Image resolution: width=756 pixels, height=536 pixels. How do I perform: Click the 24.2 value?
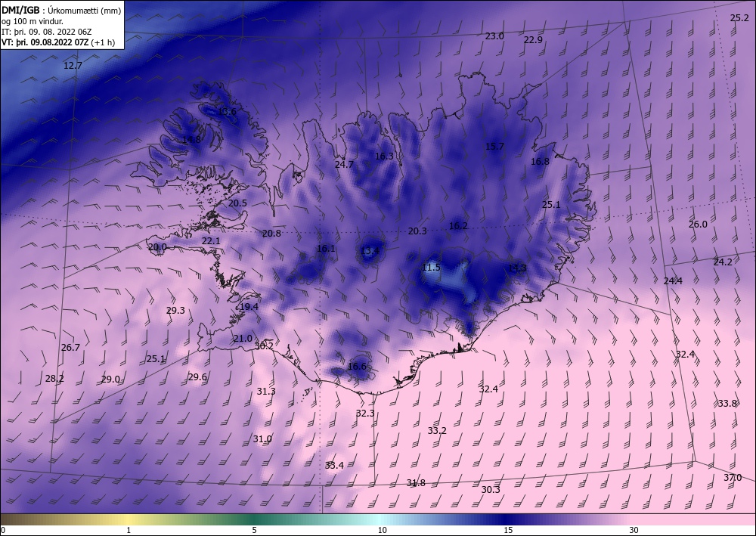pyautogui.click(x=723, y=262)
